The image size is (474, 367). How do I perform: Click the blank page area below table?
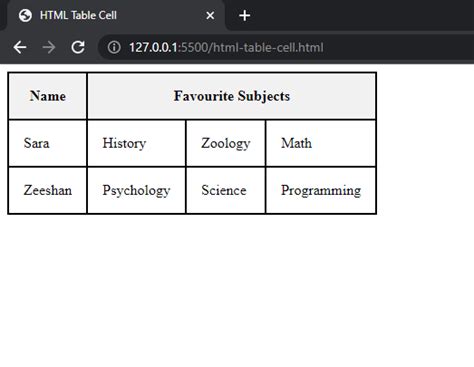pyautogui.click(x=237, y=290)
